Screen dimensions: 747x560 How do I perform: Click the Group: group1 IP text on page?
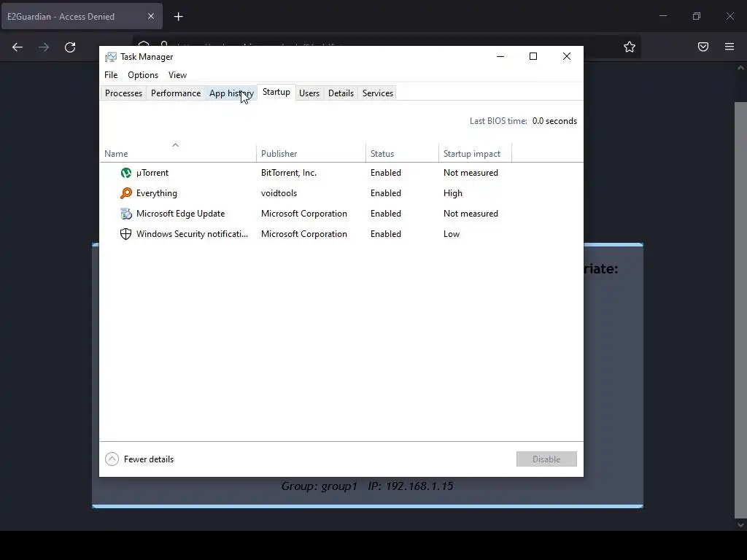click(368, 486)
